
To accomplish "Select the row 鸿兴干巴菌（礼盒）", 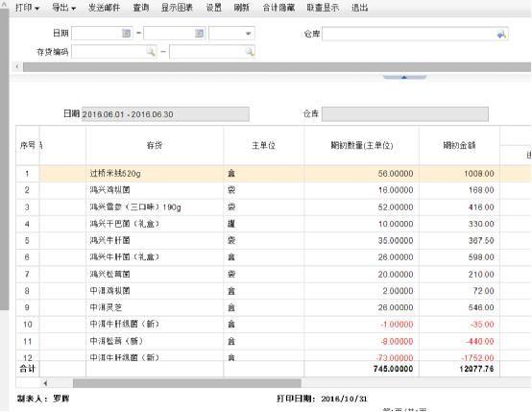I will [273, 224].
